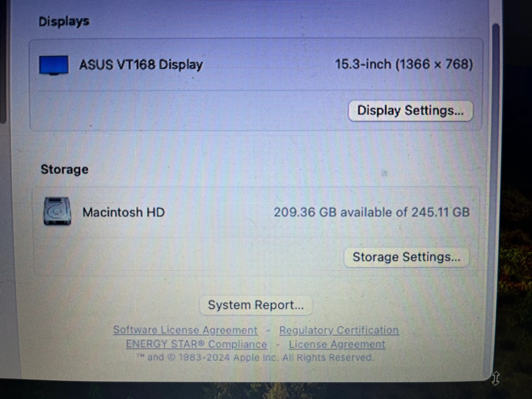Click the blue ASUS monitor icon
Viewport: 532px width, 399px height.
pos(53,65)
